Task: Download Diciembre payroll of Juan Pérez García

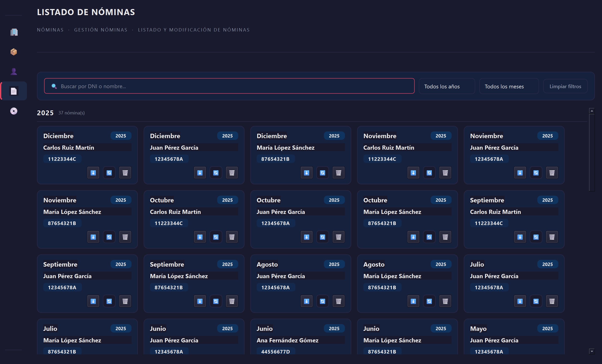Action: [200, 173]
